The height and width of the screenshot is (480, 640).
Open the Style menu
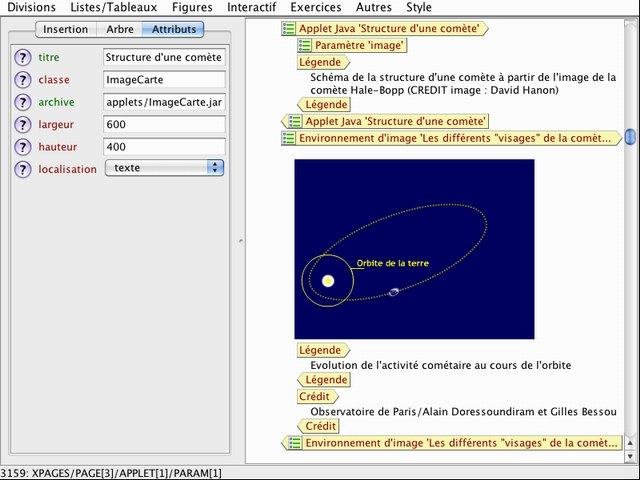tap(419, 7)
